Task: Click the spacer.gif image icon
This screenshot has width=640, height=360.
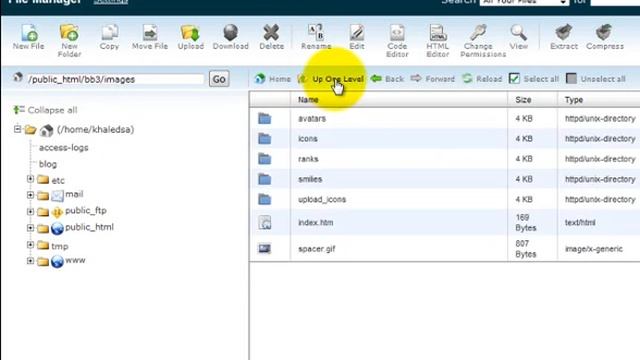Action: (264, 248)
